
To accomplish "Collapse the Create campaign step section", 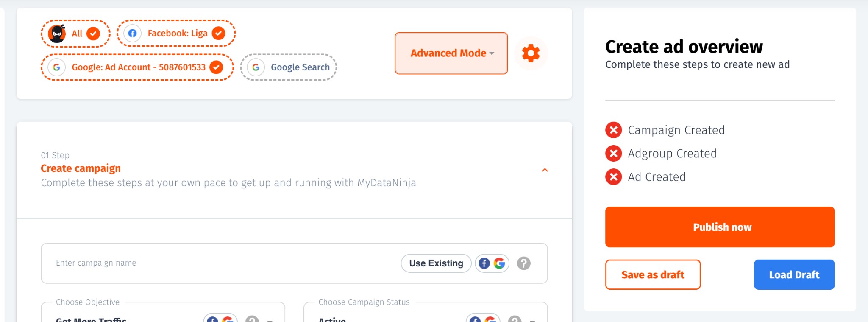I will tap(545, 170).
